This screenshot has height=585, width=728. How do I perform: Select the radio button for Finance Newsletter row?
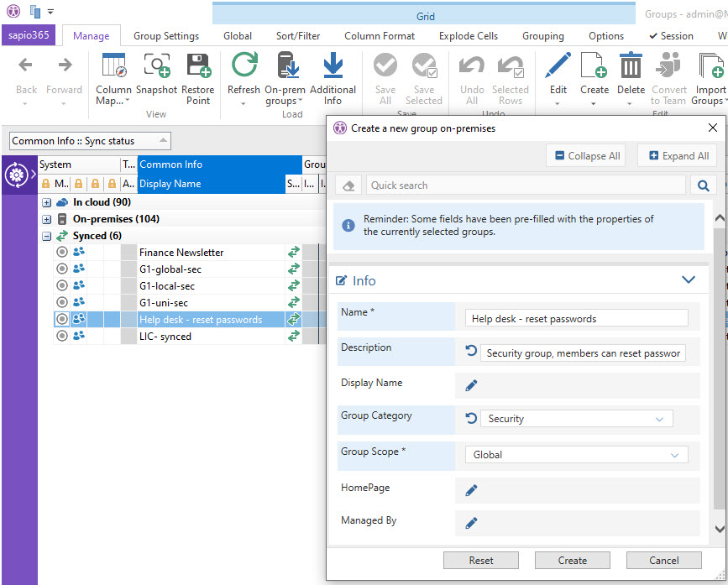click(61, 252)
